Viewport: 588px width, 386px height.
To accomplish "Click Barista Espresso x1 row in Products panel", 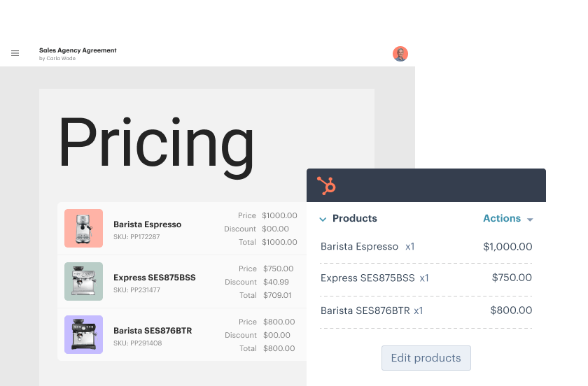I will coord(426,247).
